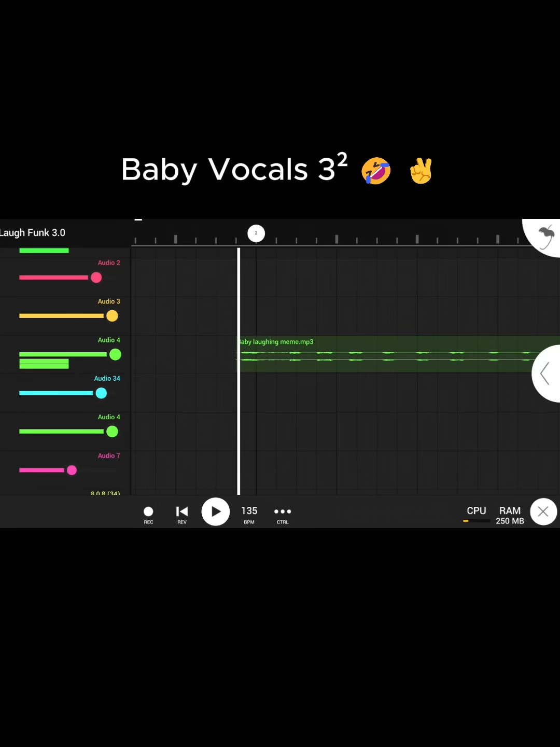The width and height of the screenshot is (560, 747).
Task: Click the FL Studio fruit logo icon
Action: [x=546, y=237]
